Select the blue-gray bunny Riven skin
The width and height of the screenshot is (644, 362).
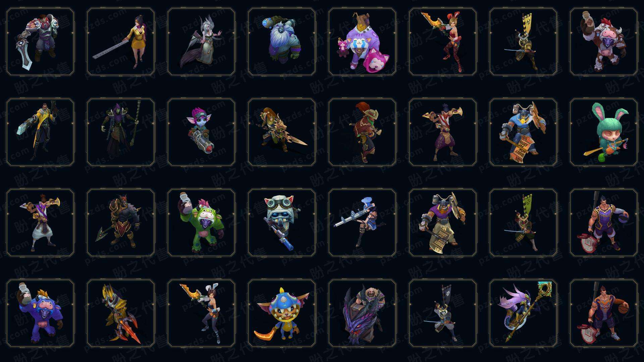[x=201, y=313]
